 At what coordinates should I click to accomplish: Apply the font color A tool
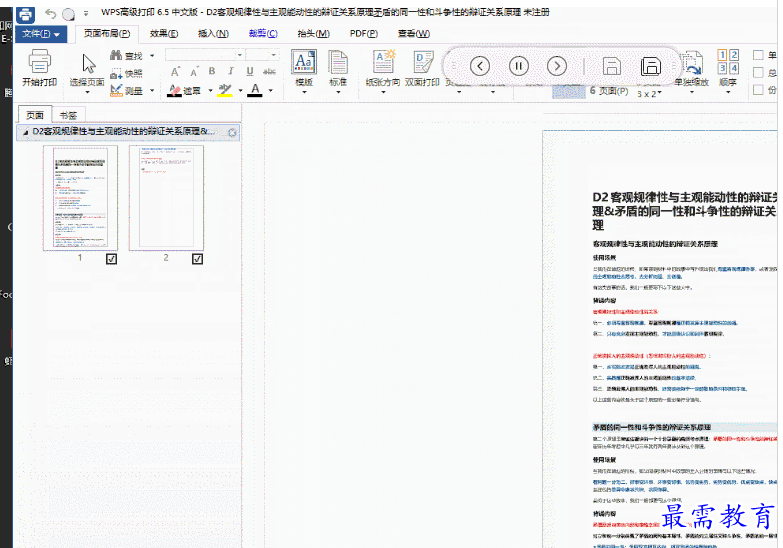(x=255, y=90)
